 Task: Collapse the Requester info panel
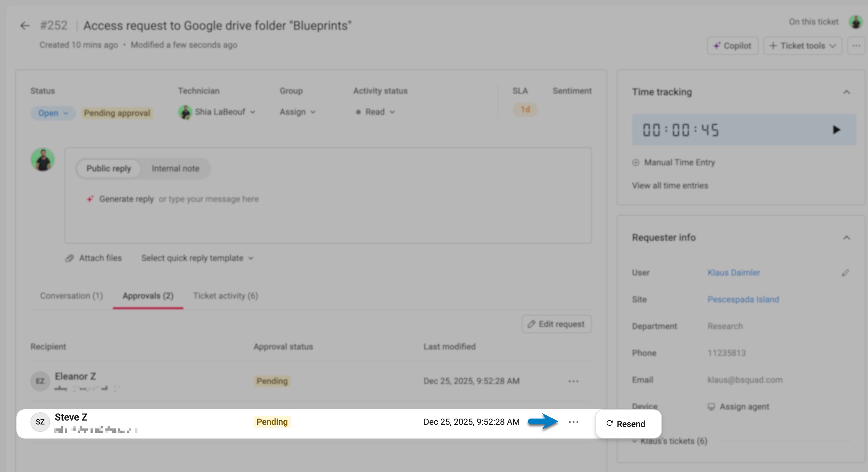pos(846,238)
